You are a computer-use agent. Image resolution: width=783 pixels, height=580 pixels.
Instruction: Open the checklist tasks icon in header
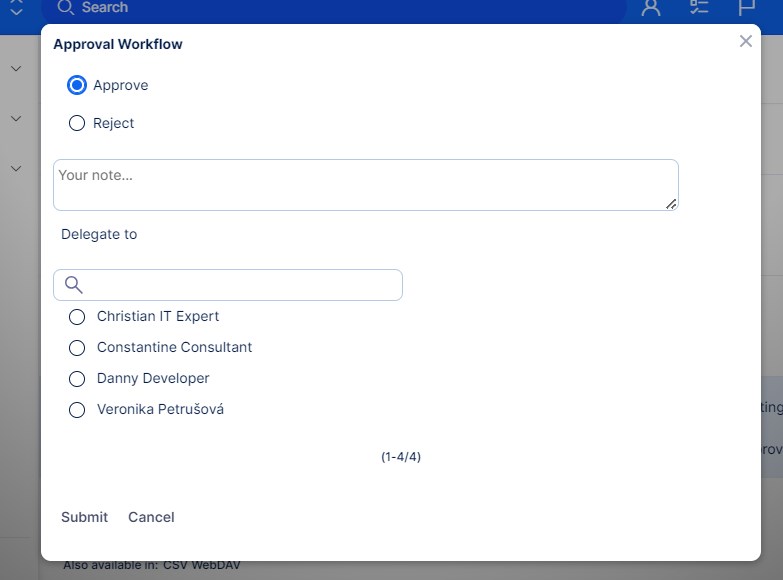tap(699, 8)
